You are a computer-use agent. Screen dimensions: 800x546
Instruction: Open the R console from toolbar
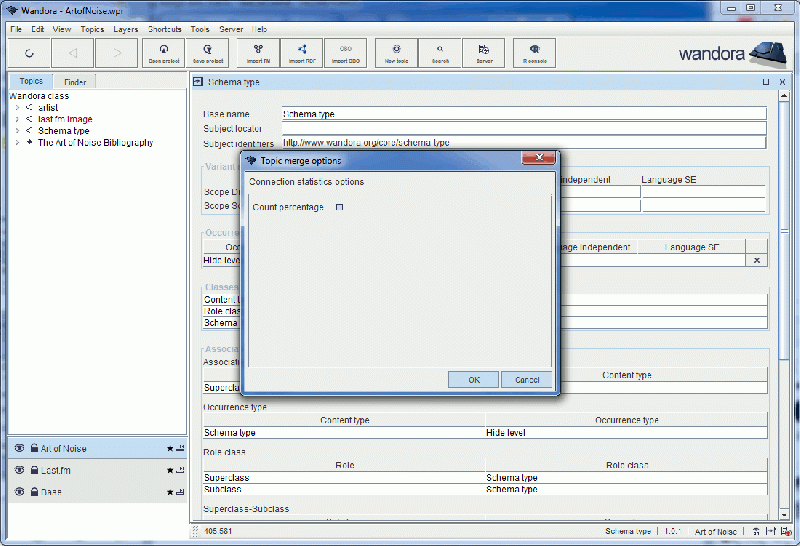click(534, 52)
